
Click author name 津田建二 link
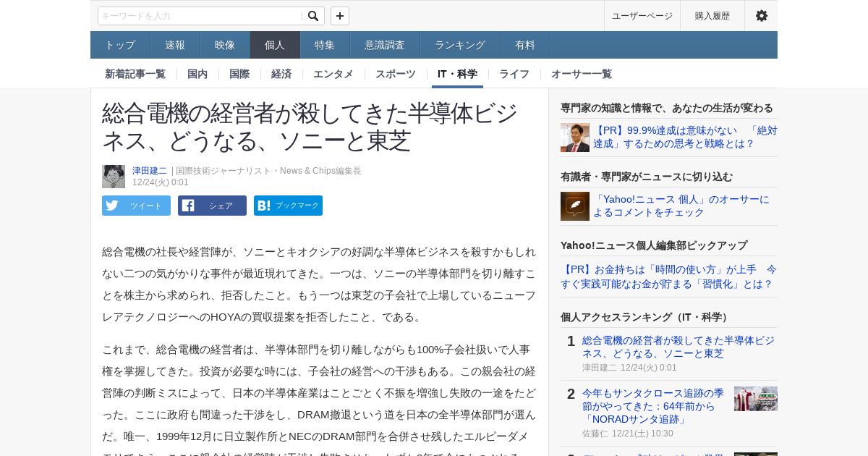tap(150, 171)
